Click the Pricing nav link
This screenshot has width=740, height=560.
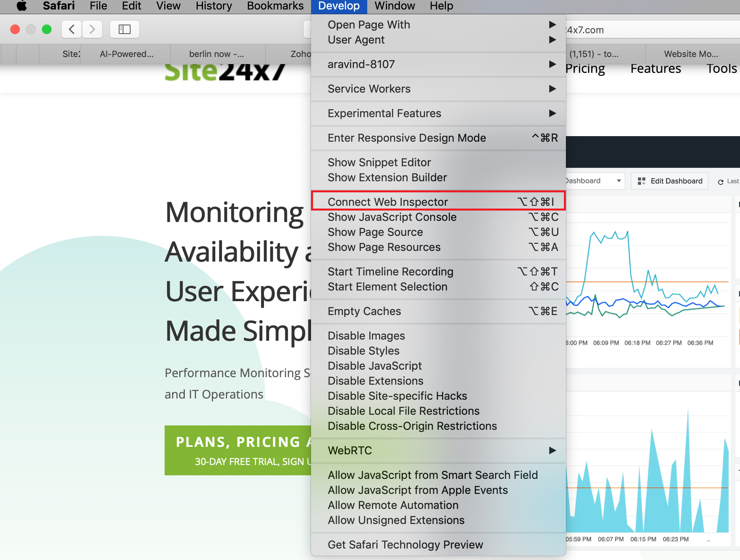(585, 68)
